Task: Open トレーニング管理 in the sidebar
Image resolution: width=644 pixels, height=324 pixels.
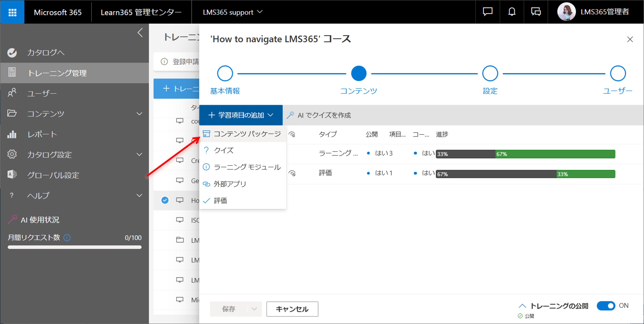Action: point(74,73)
